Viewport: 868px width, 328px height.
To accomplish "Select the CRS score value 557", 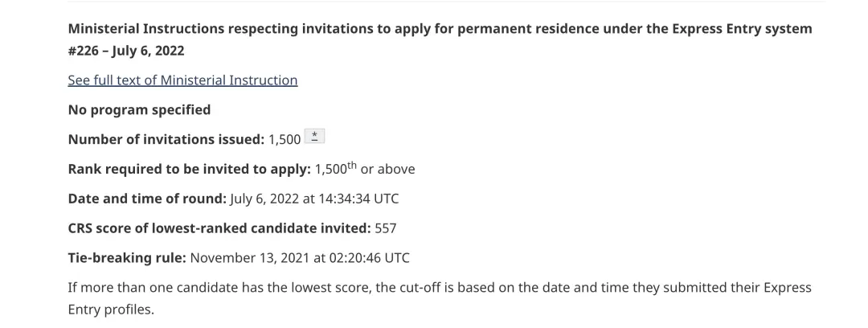I will pyautogui.click(x=386, y=228).
